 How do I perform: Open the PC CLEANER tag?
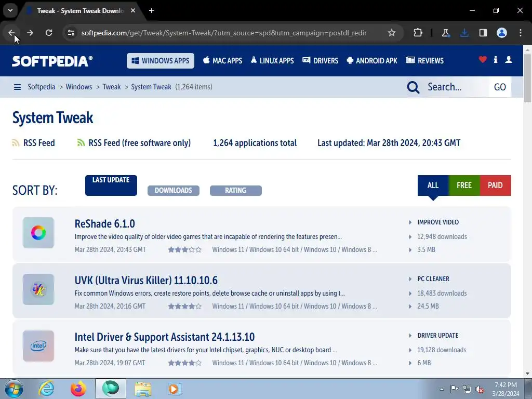click(433, 279)
